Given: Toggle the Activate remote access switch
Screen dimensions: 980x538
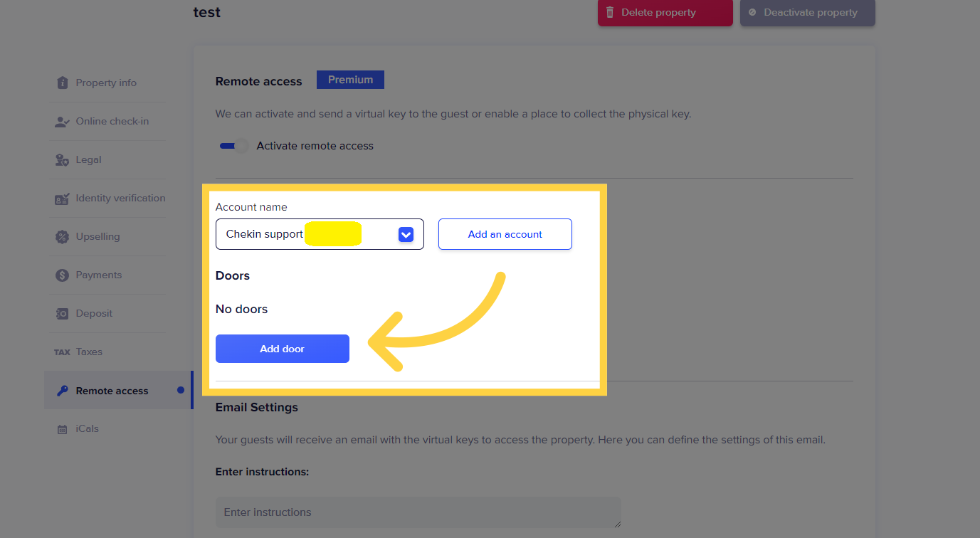Looking at the screenshot, I should pos(233,146).
